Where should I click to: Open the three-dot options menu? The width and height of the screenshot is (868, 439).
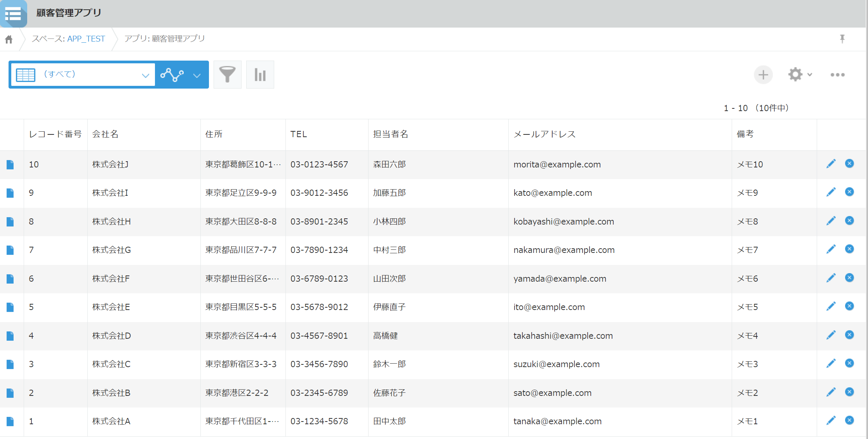837,75
